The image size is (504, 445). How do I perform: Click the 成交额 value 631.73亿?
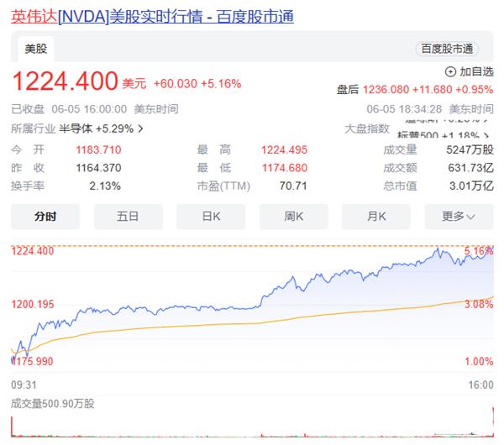pyautogui.click(x=471, y=168)
